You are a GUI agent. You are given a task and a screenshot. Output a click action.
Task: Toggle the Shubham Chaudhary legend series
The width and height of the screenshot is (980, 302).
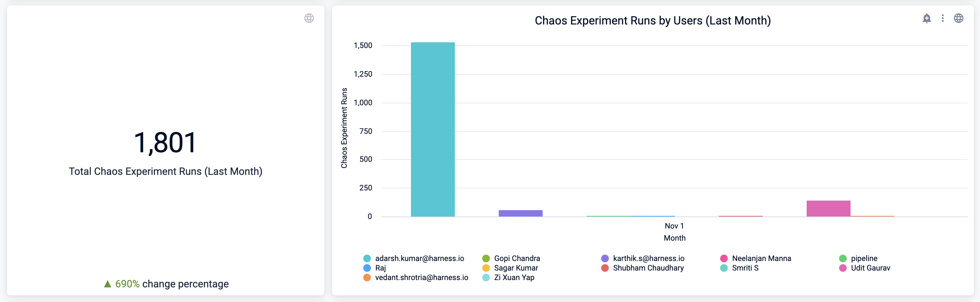[x=643, y=268]
